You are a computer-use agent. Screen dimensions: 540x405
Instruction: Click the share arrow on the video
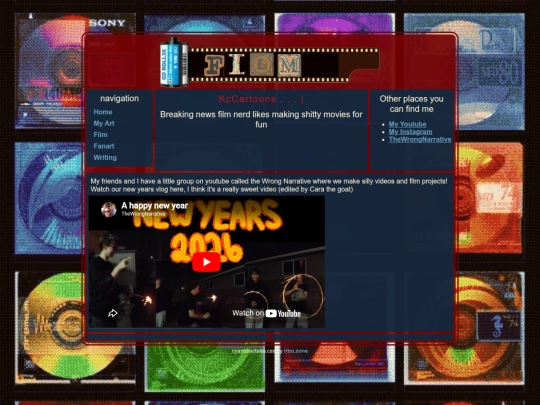click(113, 313)
